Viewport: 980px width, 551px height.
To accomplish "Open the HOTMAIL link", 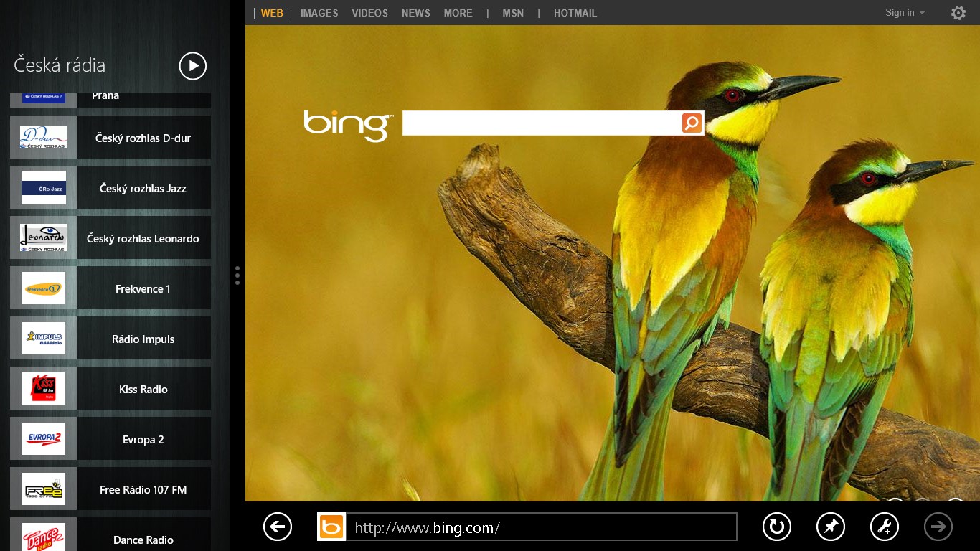I will (575, 13).
